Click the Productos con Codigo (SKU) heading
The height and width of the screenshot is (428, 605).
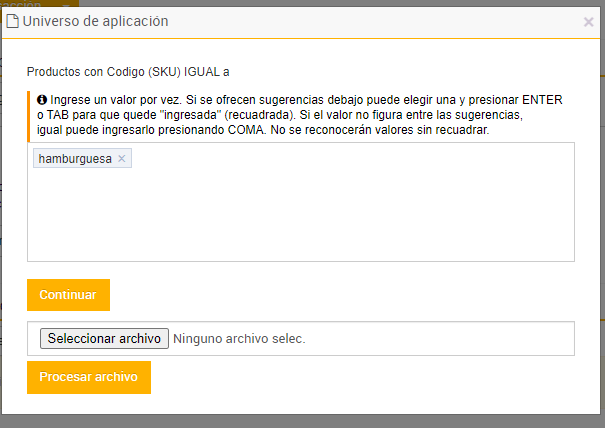(128, 72)
